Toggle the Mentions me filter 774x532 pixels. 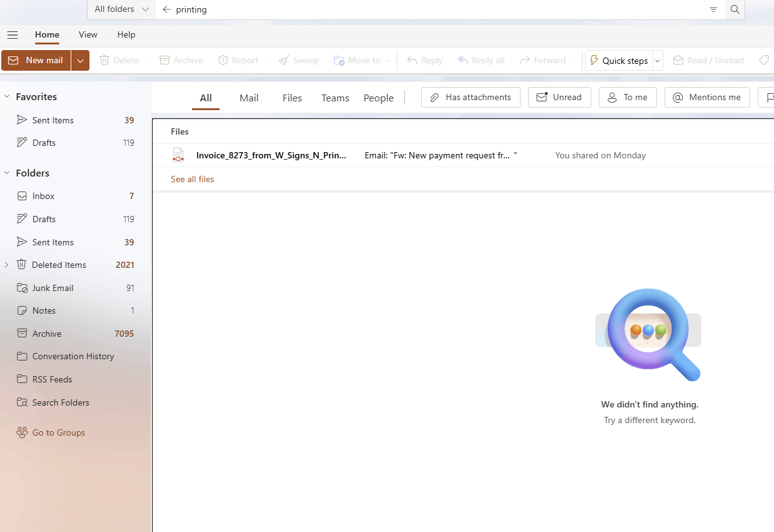pos(707,97)
